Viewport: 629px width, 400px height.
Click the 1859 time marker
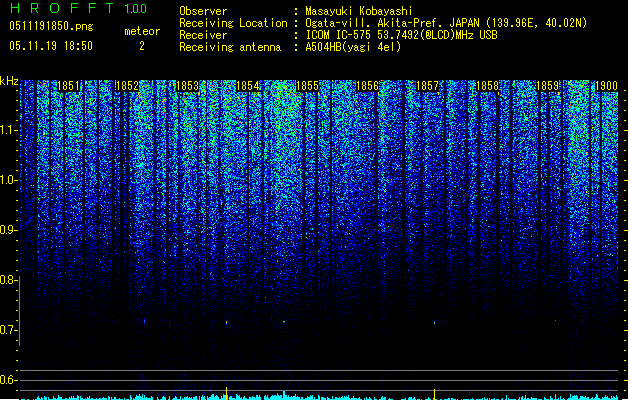(548, 86)
